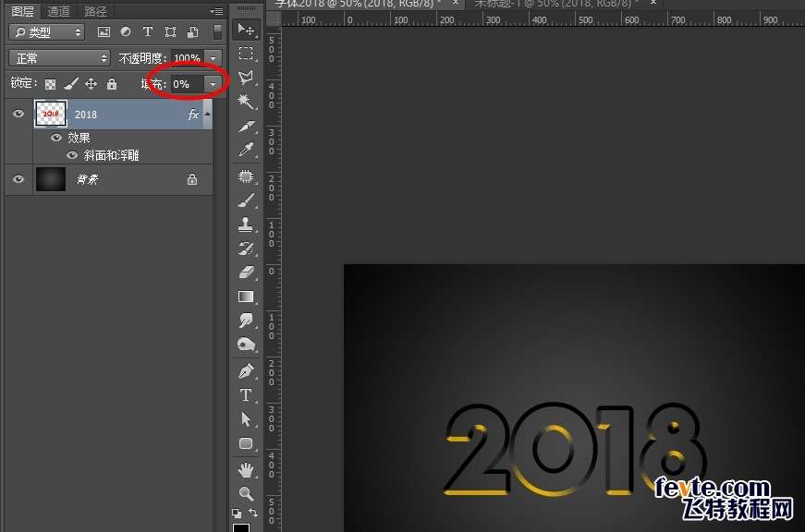Image resolution: width=805 pixels, height=532 pixels.
Task: Click the 背景 layer lock icon
Action: 192,179
